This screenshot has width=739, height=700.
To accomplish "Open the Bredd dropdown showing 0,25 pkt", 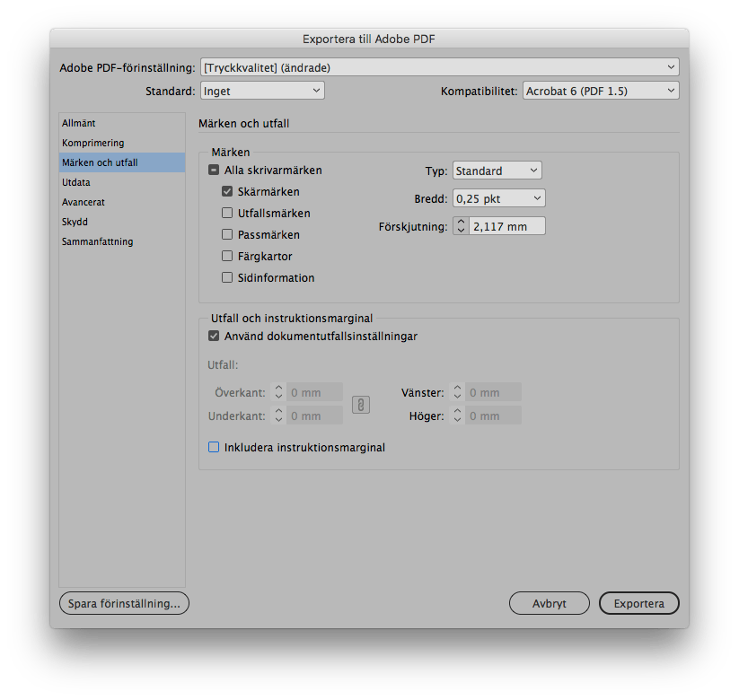I will coord(498,198).
